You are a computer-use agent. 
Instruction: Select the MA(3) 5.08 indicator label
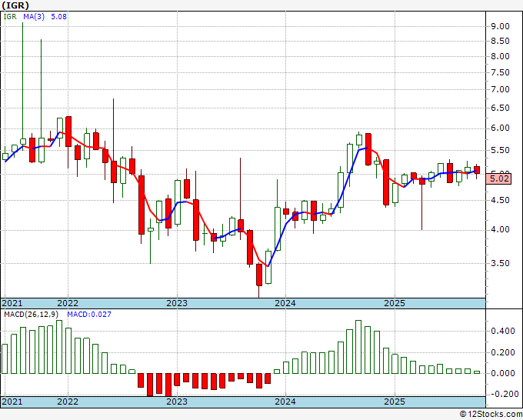click(45, 16)
